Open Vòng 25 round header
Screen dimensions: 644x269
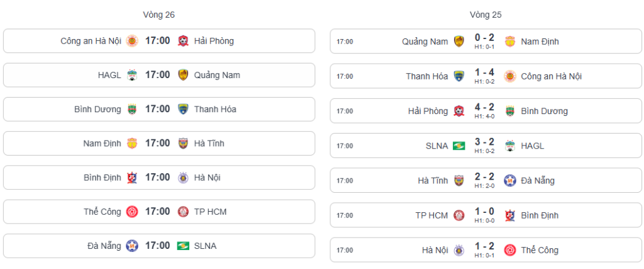[x=486, y=14]
